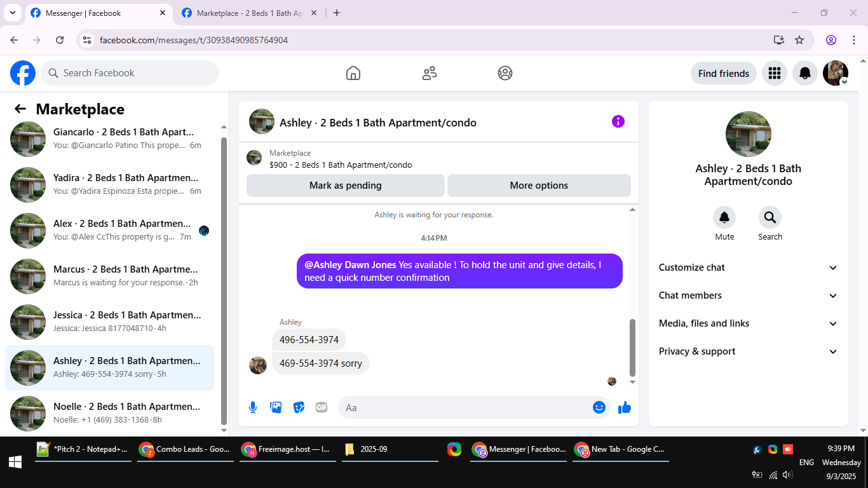Screen dimensions: 868x488
Task: Open the system tray volume icon
Action: (x=788, y=475)
